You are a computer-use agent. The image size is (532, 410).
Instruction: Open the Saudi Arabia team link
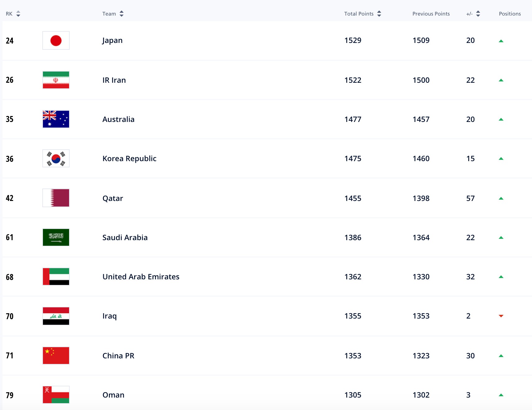point(125,237)
